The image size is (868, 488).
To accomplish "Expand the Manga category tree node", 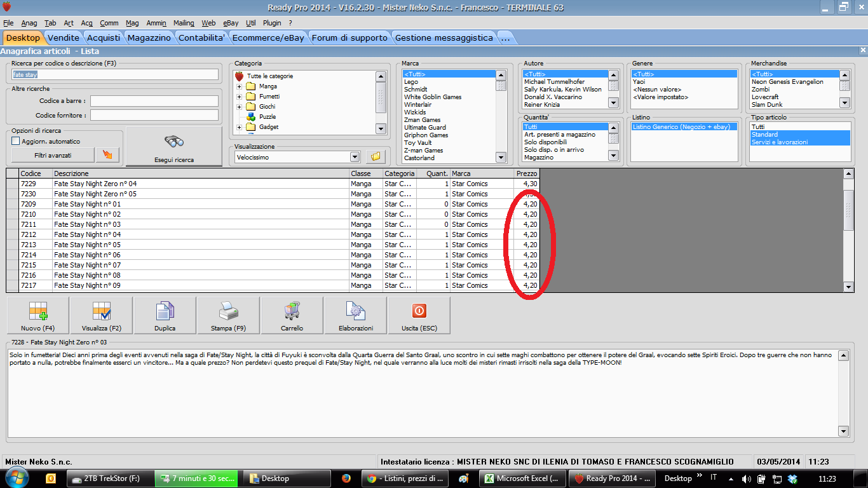I will (240, 86).
